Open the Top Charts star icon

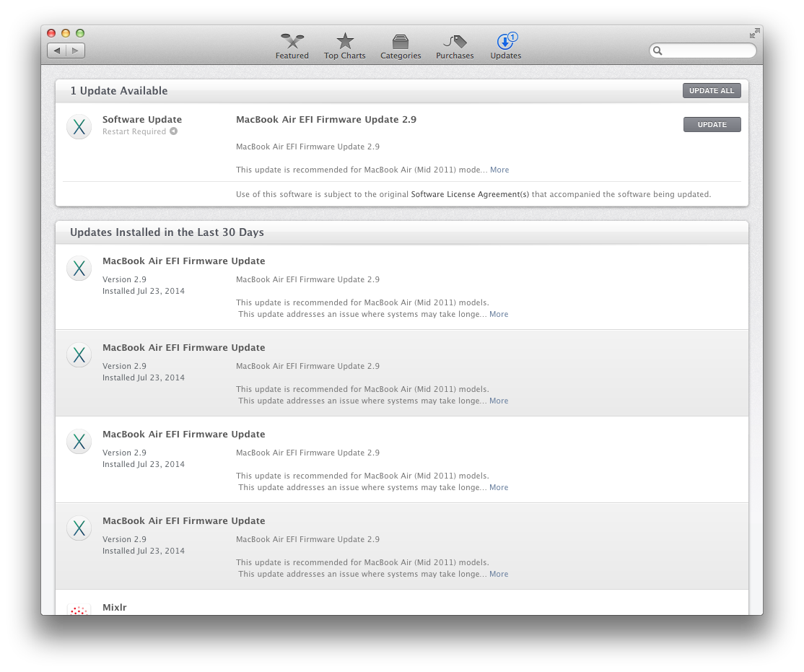pyautogui.click(x=345, y=41)
